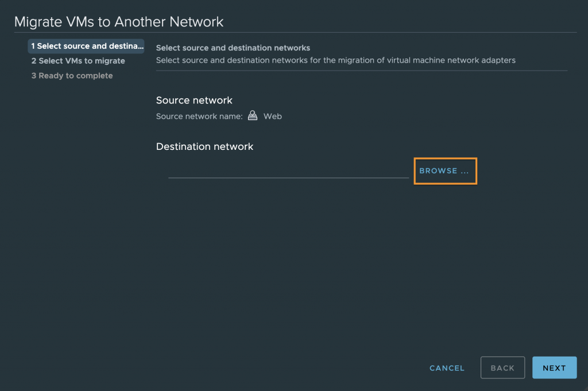Click the Web source network icon
This screenshot has height=391, width=588.
point(253,115)
